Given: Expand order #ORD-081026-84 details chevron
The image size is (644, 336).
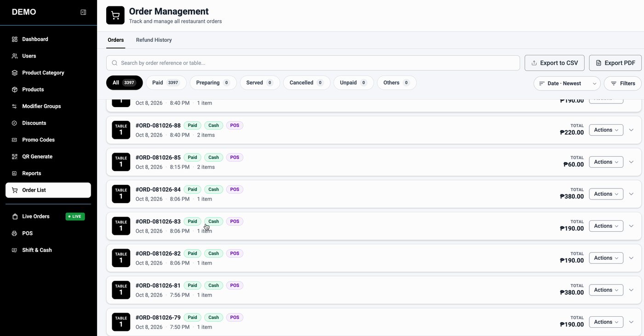Looking at the screenshot, I should pos(631,194).
